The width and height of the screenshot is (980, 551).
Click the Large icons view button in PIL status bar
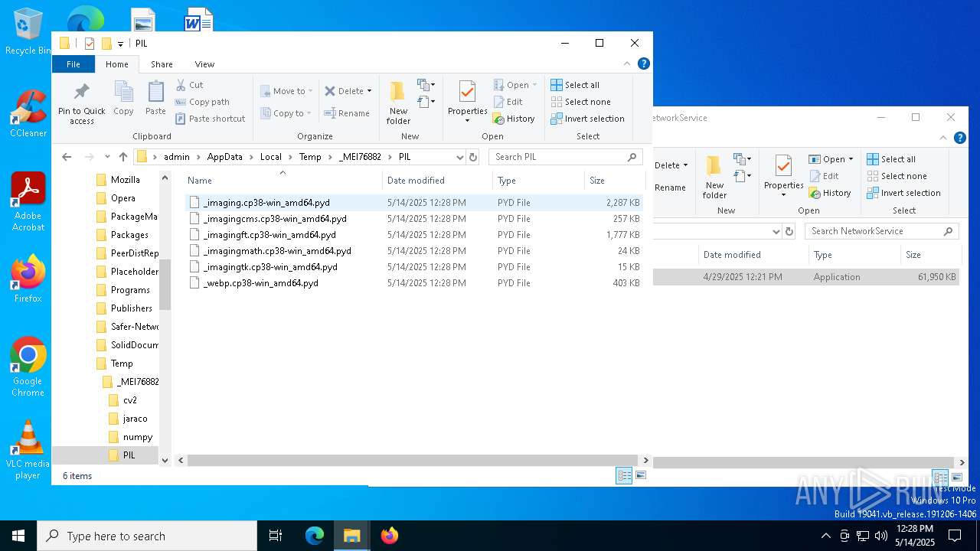tap(641, 476)
